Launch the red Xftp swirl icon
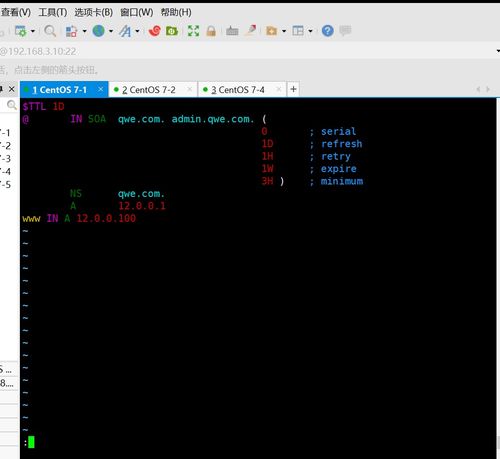Screen dimensions: 500x459 [x=154, y=31]
